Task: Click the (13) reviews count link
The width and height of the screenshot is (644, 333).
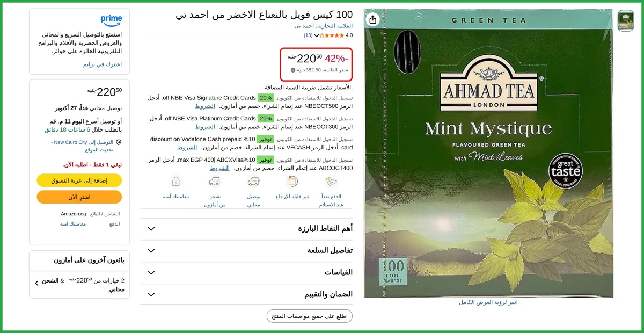Action: (x=308, y=35)
